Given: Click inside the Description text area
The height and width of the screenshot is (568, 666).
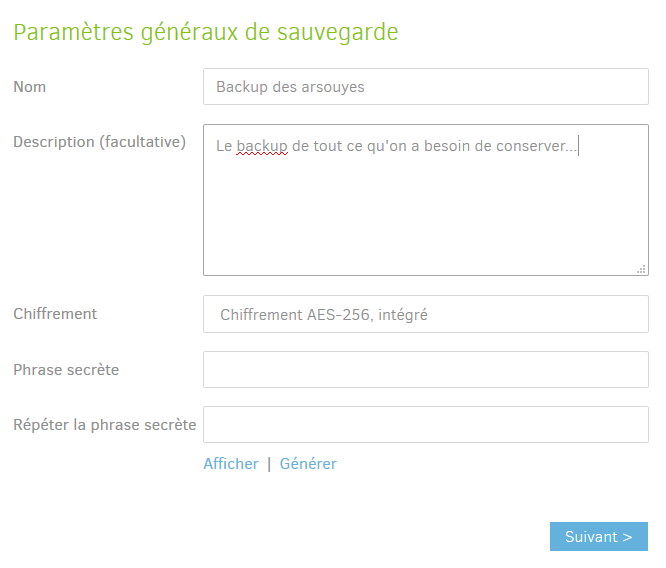Looking at the screenshot, I should coord(426,200).
